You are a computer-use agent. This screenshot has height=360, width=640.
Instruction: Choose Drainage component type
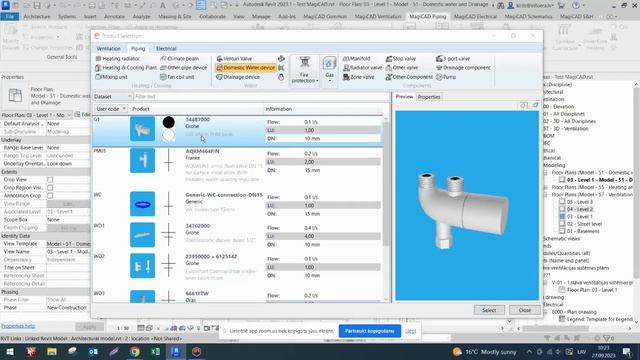tap(463, 68)
